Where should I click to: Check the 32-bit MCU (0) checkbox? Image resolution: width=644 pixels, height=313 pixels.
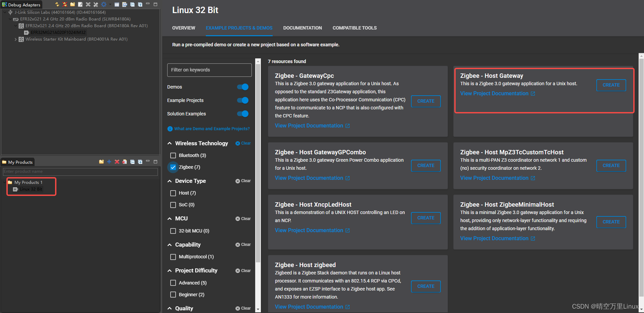coord(173,231)
